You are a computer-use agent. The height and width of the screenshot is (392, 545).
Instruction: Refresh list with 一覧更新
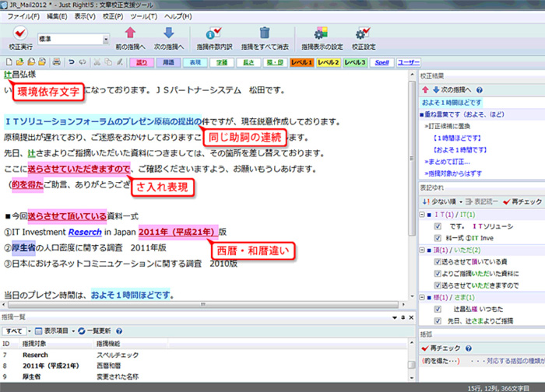(94, 331)
